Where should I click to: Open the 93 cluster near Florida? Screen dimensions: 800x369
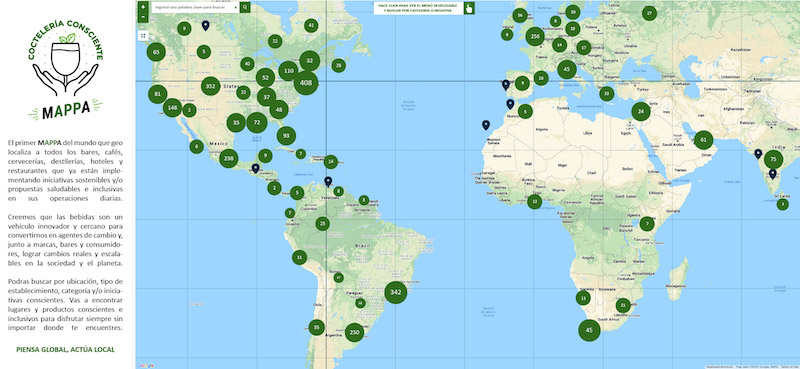click(286, 136)
